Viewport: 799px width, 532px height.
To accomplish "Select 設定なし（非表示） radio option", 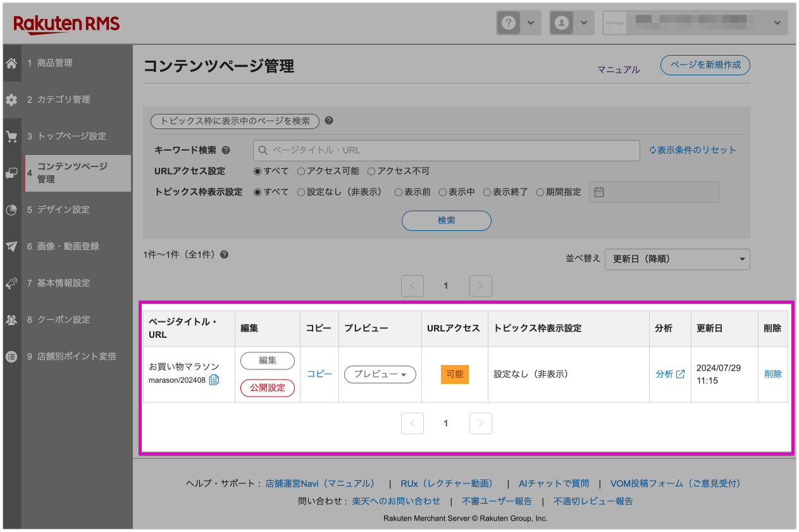I will pyautogui.click(x=301, y=192).
